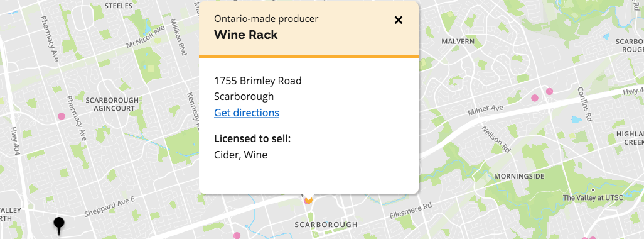Click the Ellesmere Rd street label
644x239 pixels.
click(x=411, y=210)
